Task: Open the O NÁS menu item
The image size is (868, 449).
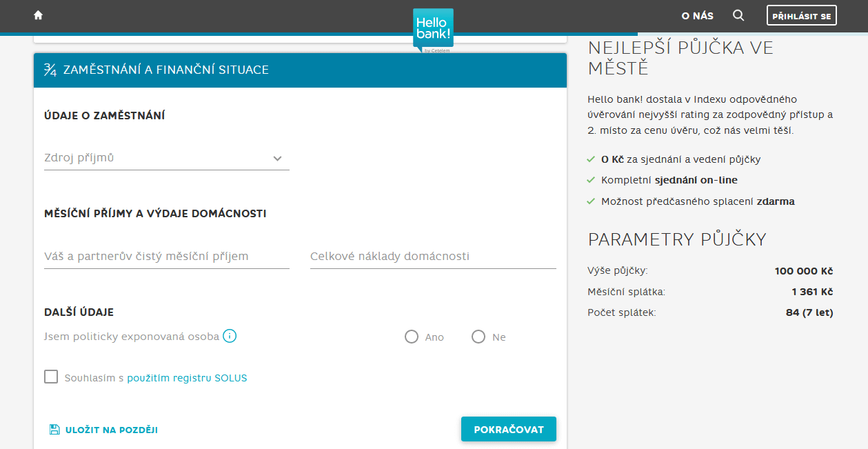Action: [x=697, y=15]
